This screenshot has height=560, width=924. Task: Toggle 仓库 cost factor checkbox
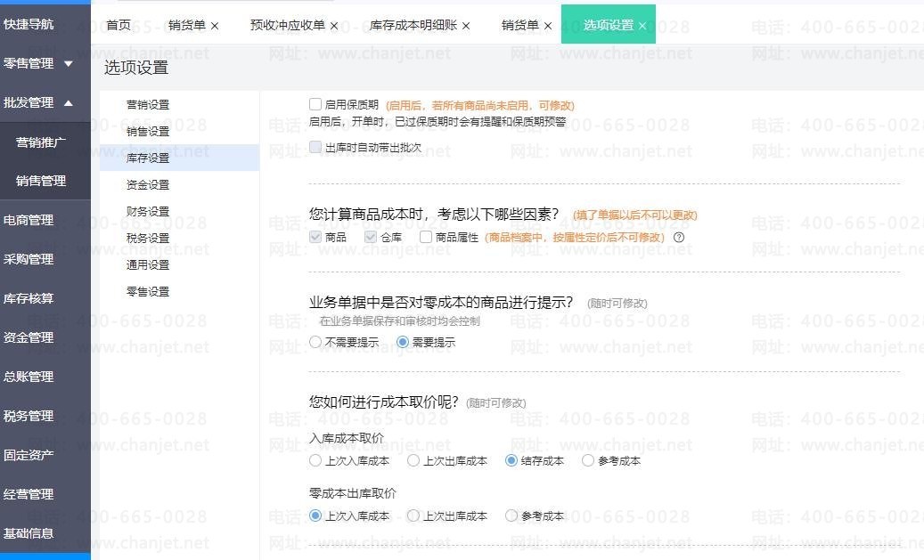coord(370,237)
